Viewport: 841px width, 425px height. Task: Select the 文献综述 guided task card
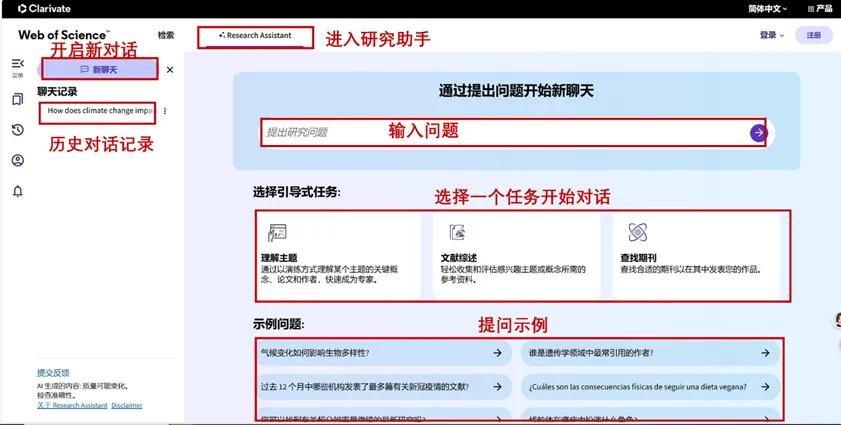(x=517, y=257)
